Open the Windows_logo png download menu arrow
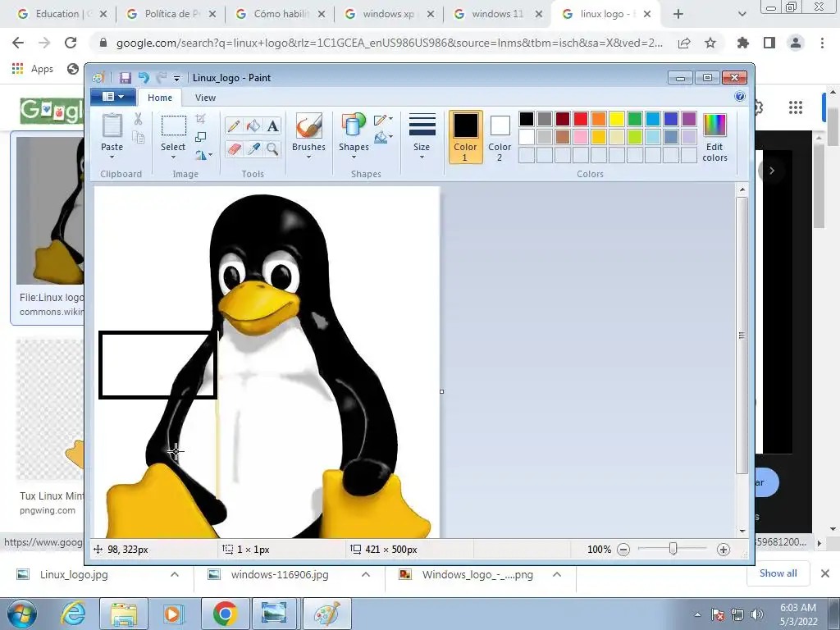840x630 pixels. [557, 574]
